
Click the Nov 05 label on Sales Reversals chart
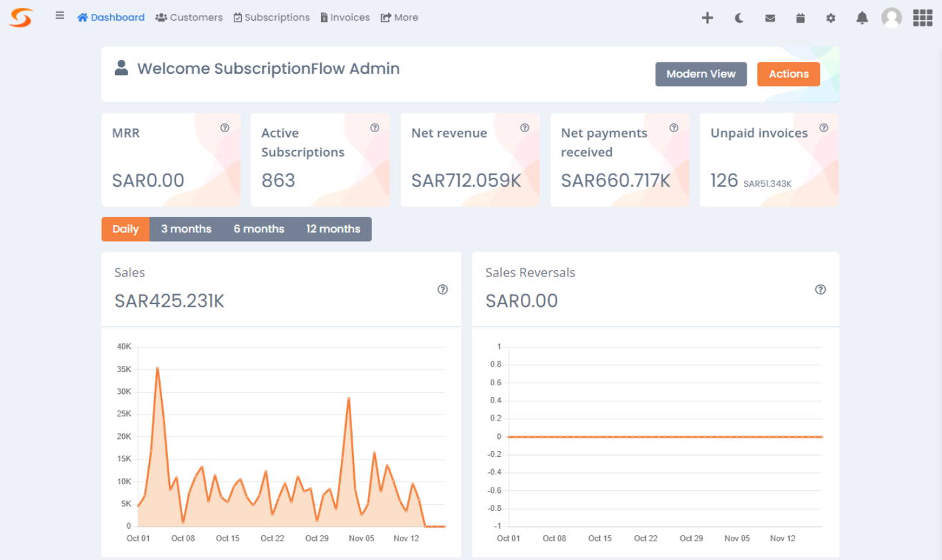(737, 539)
